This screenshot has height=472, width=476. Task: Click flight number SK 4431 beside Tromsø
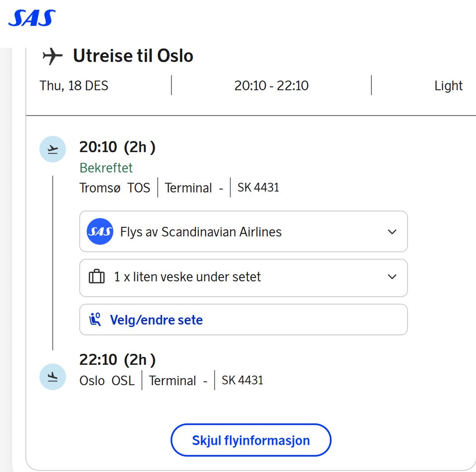click(258, 188)
